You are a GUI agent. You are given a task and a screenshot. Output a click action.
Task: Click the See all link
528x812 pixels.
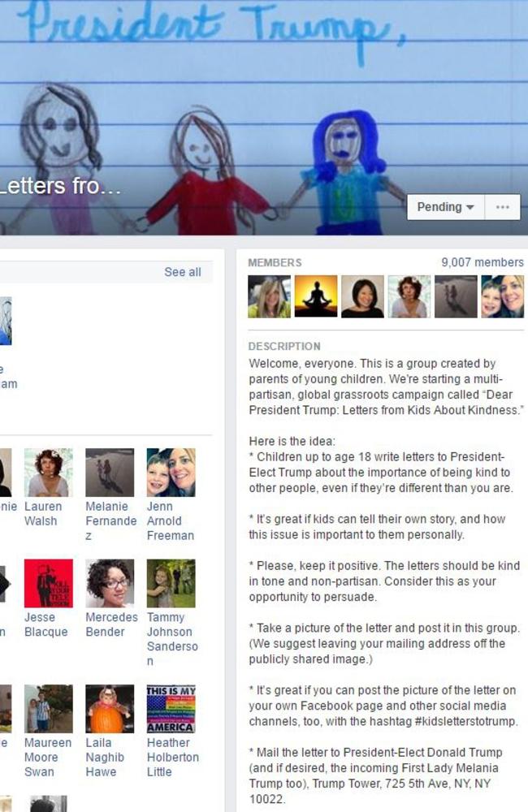point(183,272)
